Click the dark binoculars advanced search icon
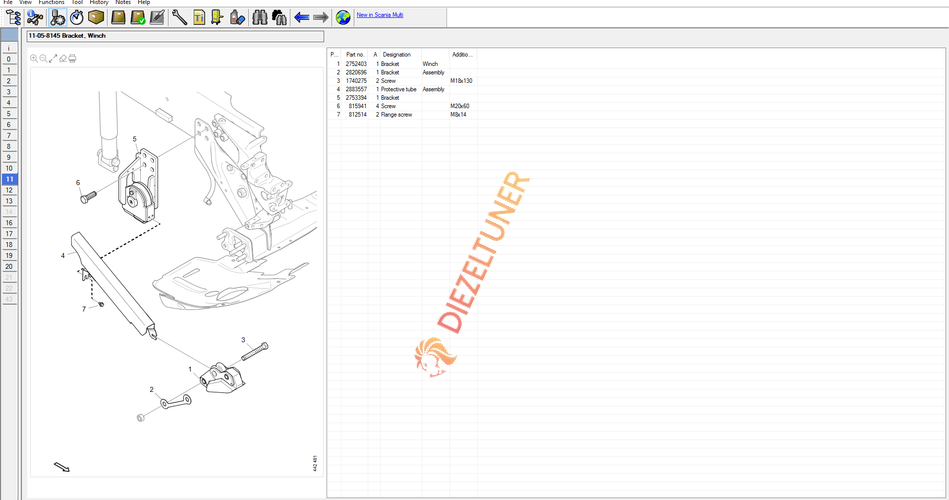The image size is (949, 500). click(280, 18)
